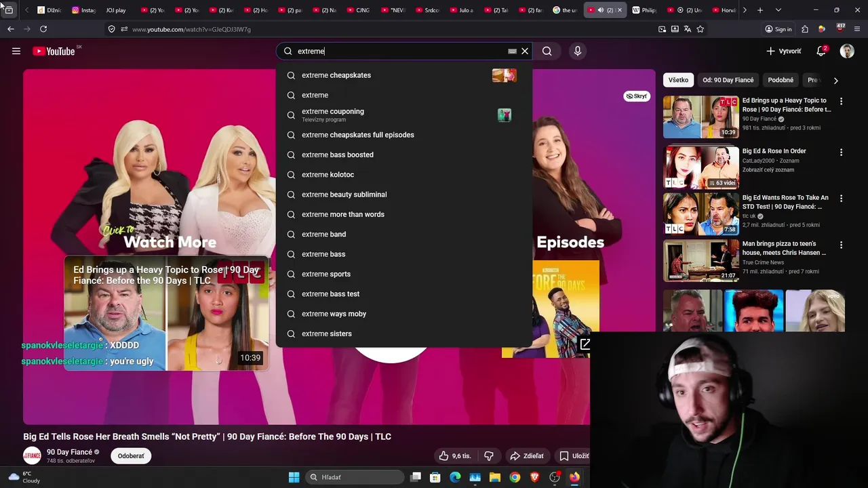Click the Uložiť save button
This screenshot has height=488, width=868.
click(x=574, y=456)
